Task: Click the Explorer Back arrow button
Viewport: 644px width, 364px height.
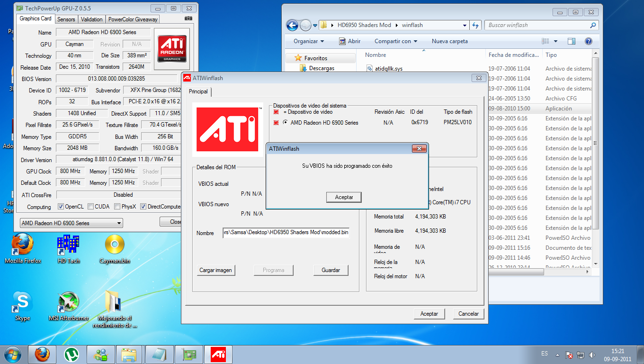Action: 293,25
